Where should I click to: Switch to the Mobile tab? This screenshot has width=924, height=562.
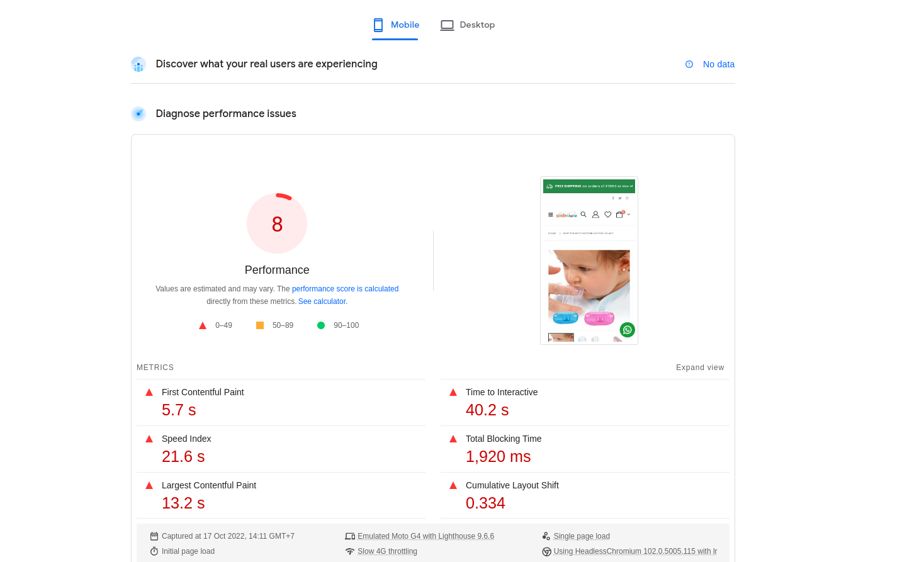(395, 25)
